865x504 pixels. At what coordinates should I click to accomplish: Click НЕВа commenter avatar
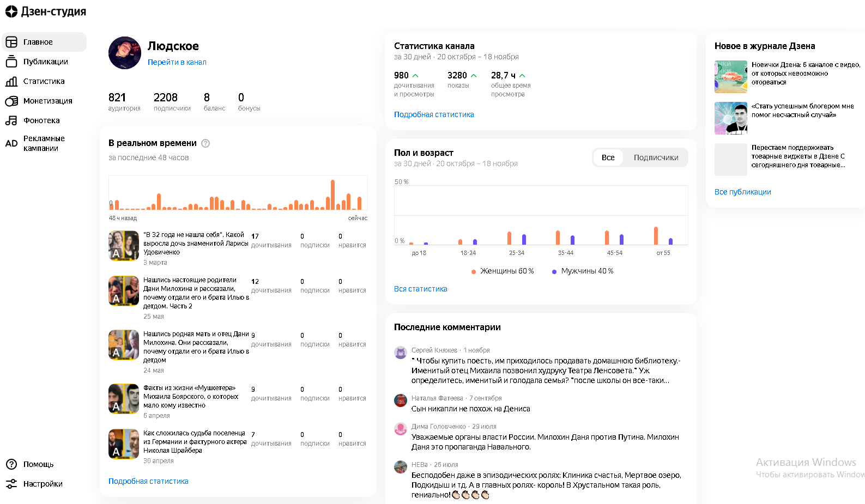(x=401, y=467)
